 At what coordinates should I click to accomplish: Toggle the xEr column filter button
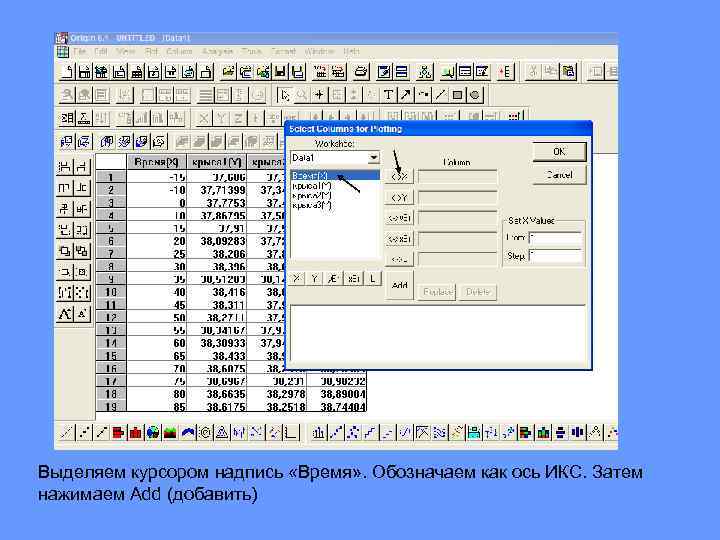[354, 278]
